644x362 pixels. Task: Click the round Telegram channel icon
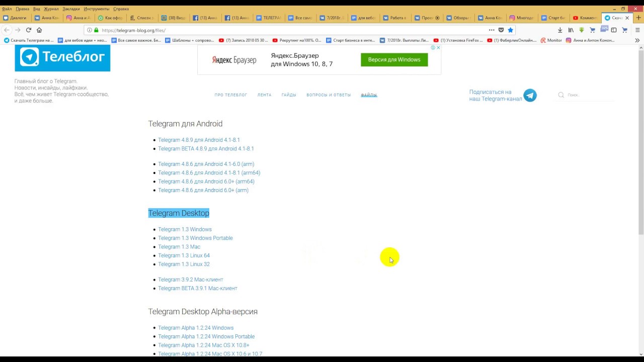pyautogui.click(x=530, y=96)
